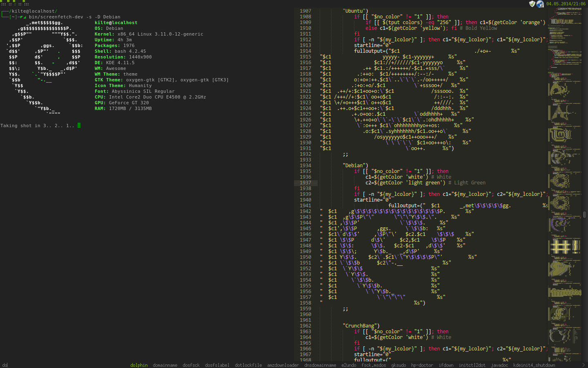Click 'Uptime: 4h 3m' in terminal

coord(113,40)
